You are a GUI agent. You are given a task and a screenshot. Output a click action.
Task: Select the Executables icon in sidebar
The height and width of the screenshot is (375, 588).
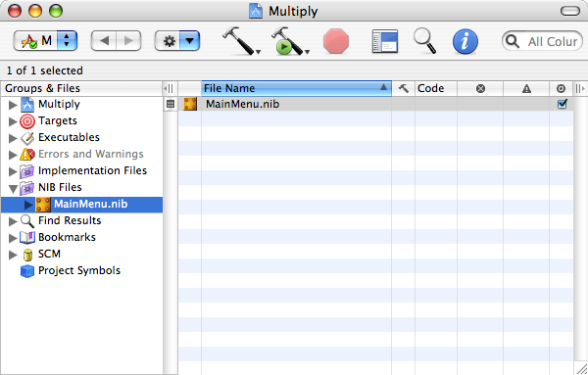(27, 138)
